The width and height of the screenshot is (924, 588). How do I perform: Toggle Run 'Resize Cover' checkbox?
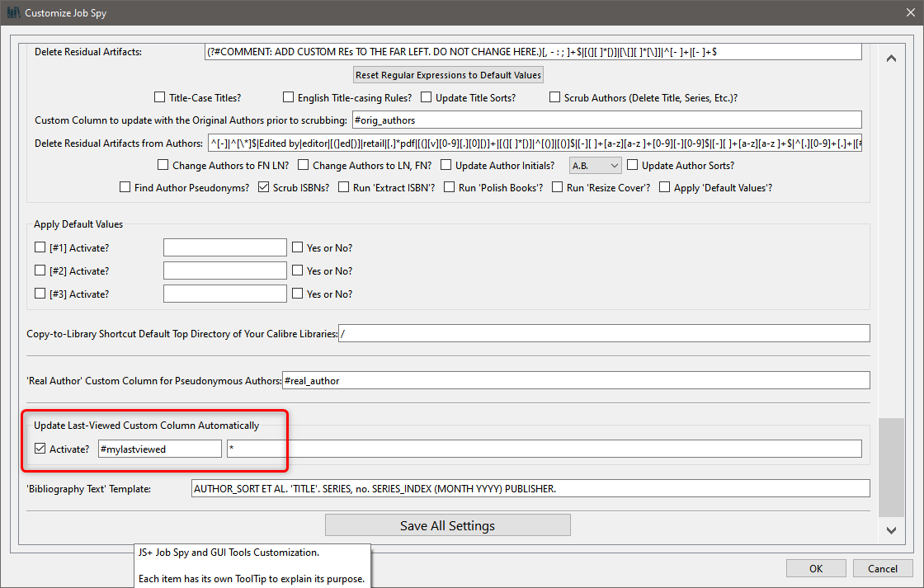pyautogui.click(x=557, y=187)
